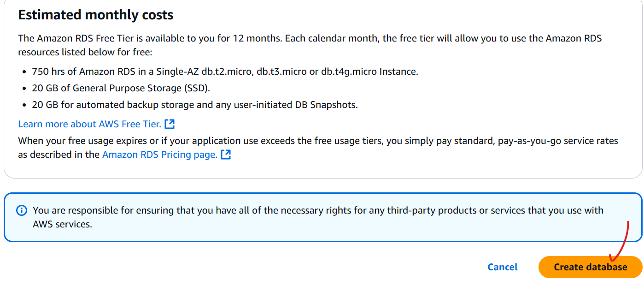Open Learn more about AWS Free Tier link

pyautogui.click(x=90, y=124)
